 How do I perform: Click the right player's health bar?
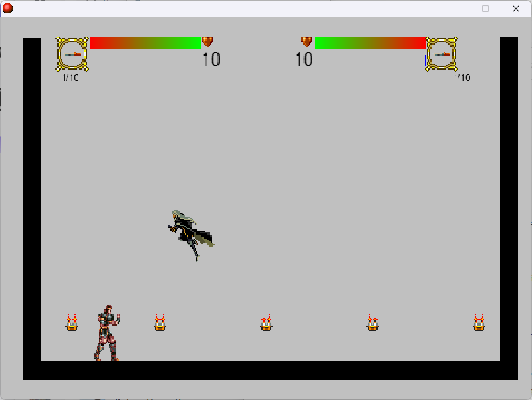(370, 43)
